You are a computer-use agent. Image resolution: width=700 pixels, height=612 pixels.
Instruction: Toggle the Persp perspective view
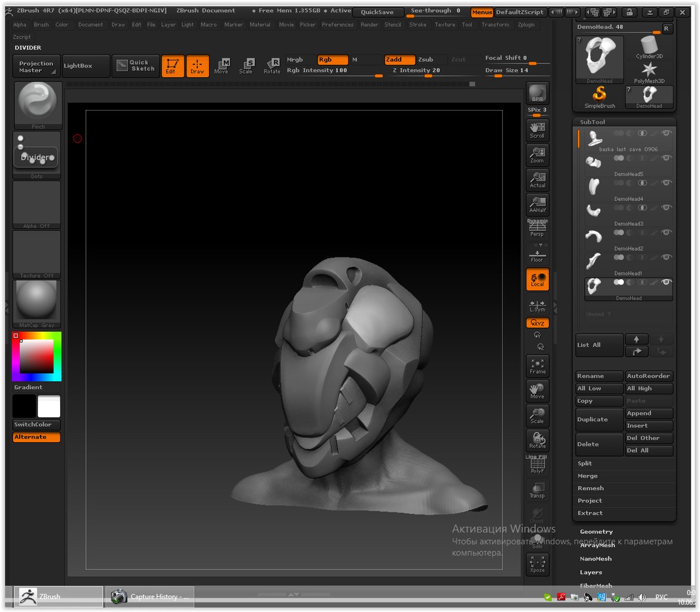tap(537, 228)
